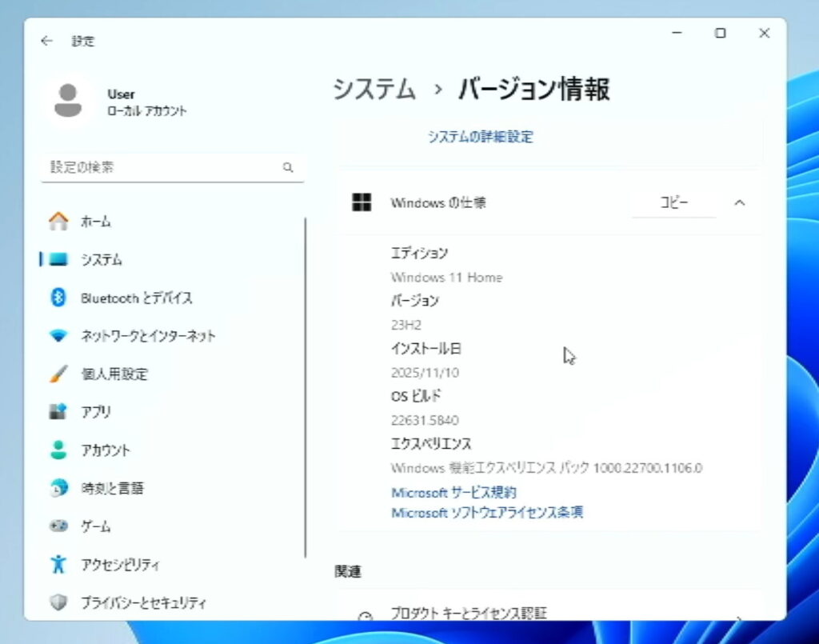Open Microsoft ソフトウェアライセンス条項 link
Screen dimensions: 819x644
pyautogui.click(x=486, y=512)
